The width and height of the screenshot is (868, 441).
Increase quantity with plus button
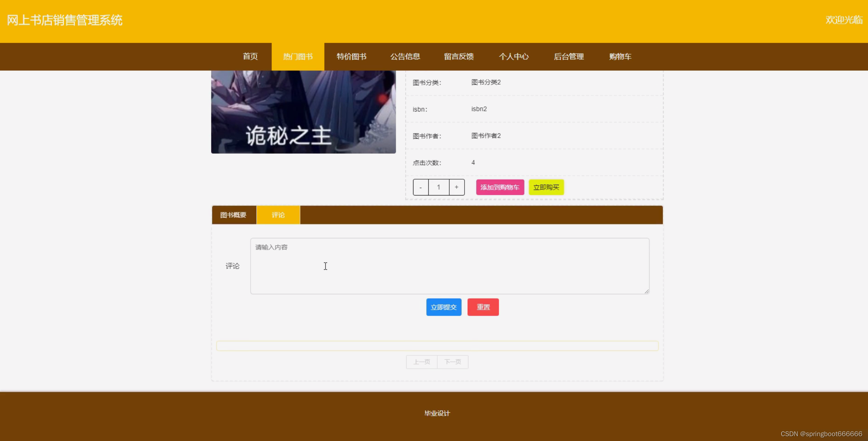click(x=456, y=187)
